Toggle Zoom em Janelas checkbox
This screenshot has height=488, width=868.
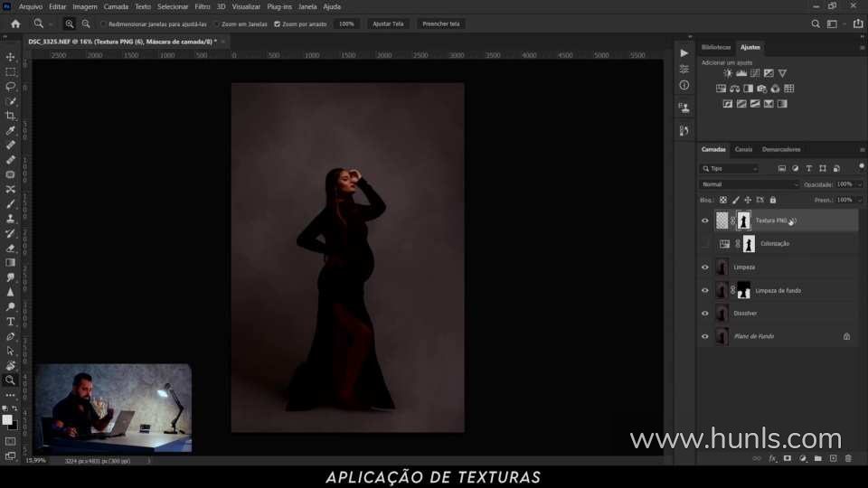[216, 24]
